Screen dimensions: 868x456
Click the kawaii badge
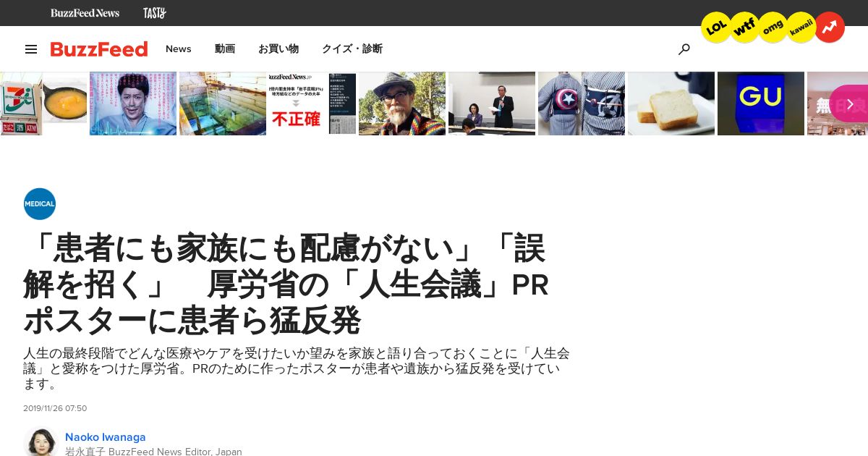801,28
